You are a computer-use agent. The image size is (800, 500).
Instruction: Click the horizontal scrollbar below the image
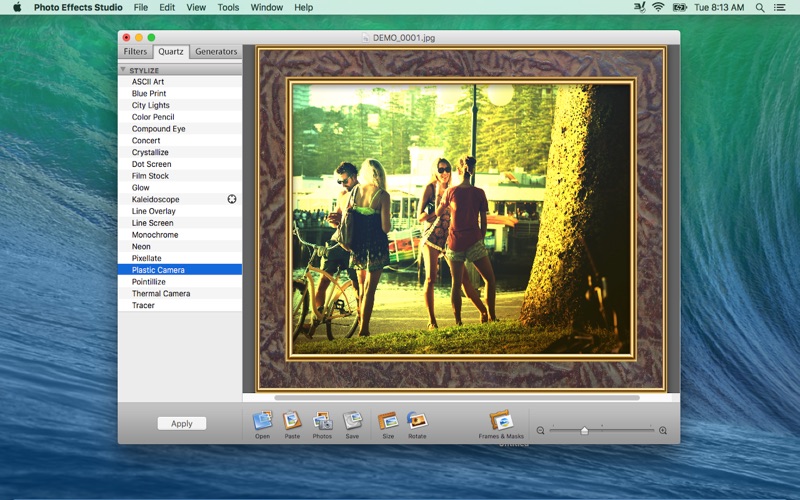click(x=456, y=397)
